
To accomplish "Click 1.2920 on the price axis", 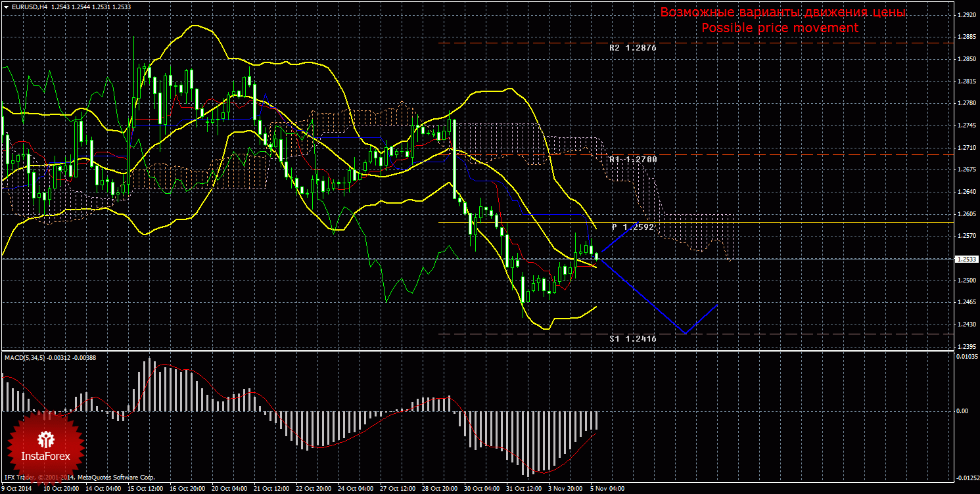I will [965, 14].
